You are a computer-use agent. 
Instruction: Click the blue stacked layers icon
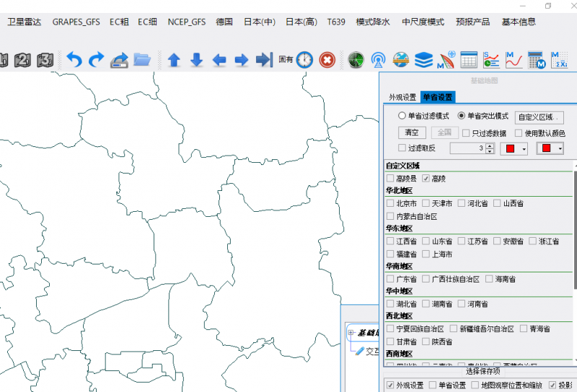pos(424,60)
